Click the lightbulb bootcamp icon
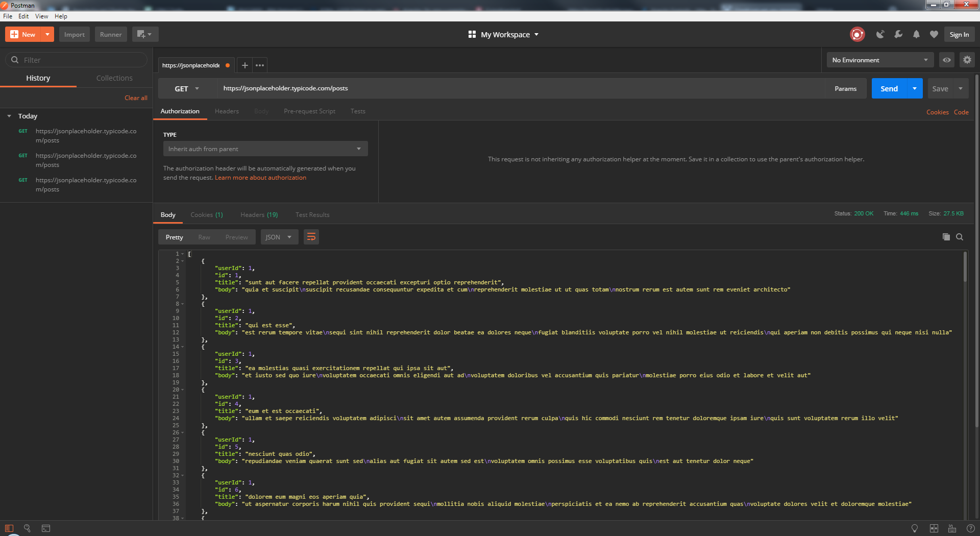Viewport: 980px width, 536px height. tap(915, 528)
